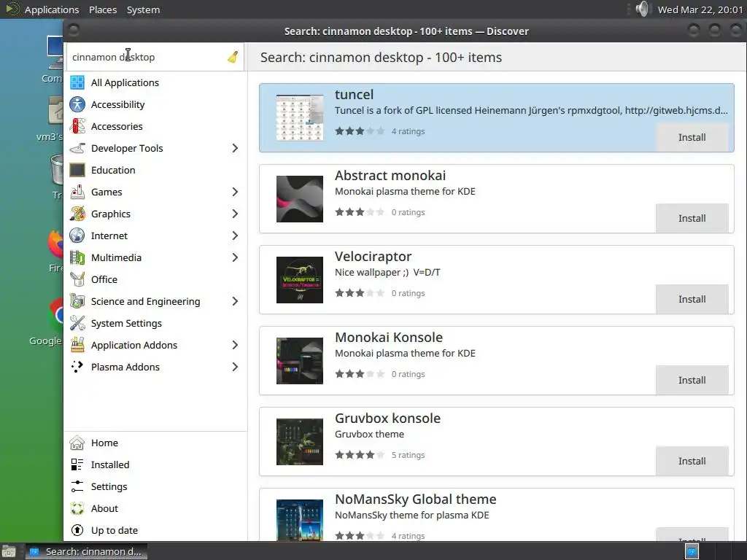Expand the Application Addons arrow

tap(235, 345)
